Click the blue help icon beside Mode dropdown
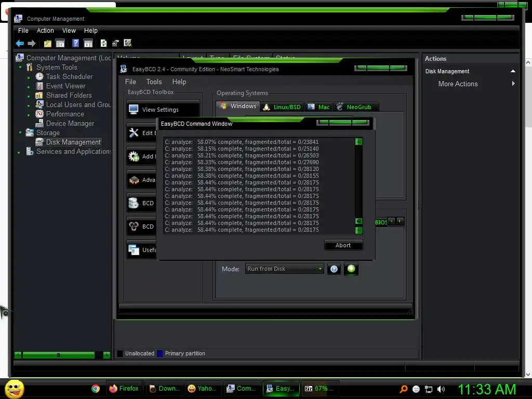The height and width of the screenshot is (399, 532). 334,269
